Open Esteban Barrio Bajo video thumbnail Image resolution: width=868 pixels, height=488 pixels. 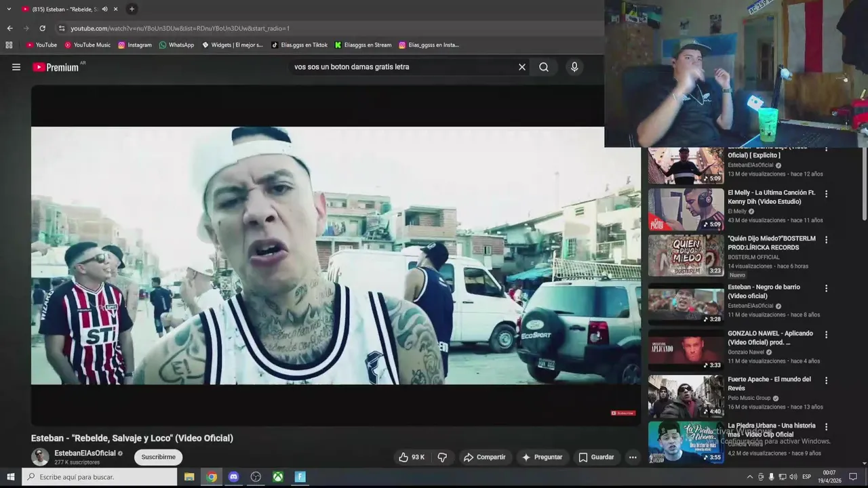coord(686,165)
